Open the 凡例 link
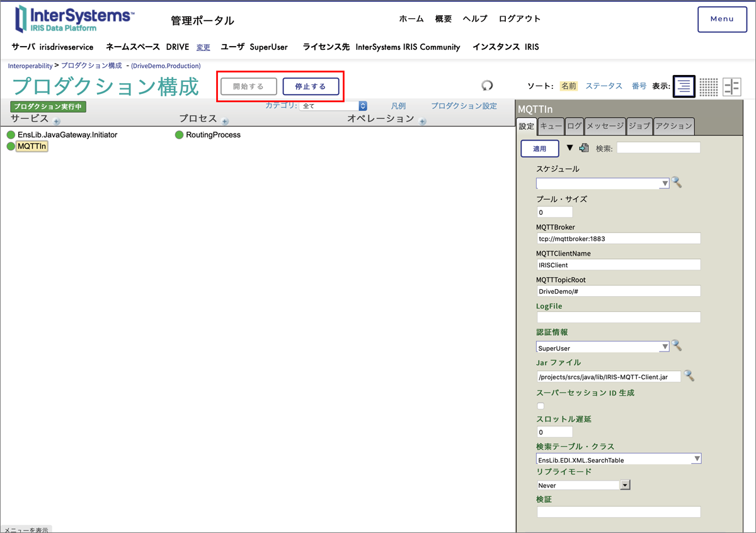 (x=398, y=106)
